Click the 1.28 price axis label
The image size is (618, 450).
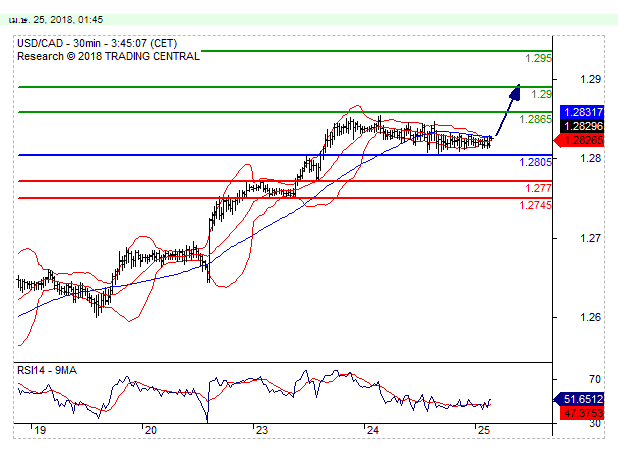tap(590, 158)
